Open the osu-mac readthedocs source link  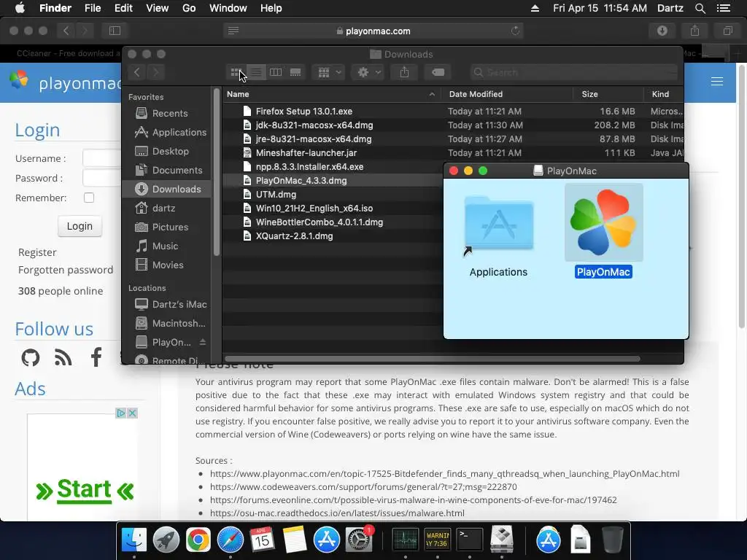(x=337, y=513)
